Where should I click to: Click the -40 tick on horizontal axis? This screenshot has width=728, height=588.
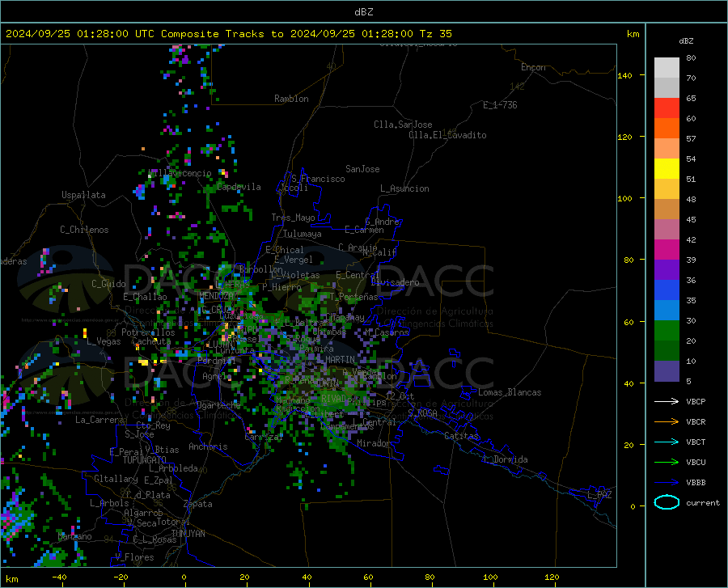59,577
